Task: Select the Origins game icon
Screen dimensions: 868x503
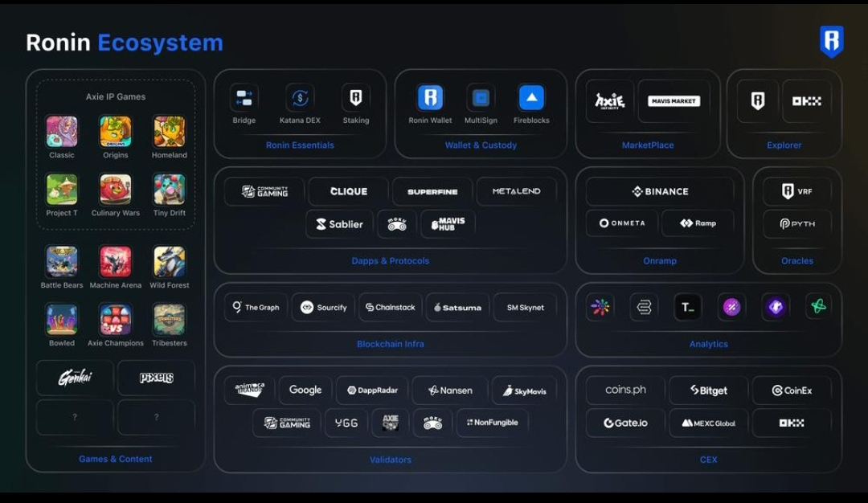Action: point(115,132)
